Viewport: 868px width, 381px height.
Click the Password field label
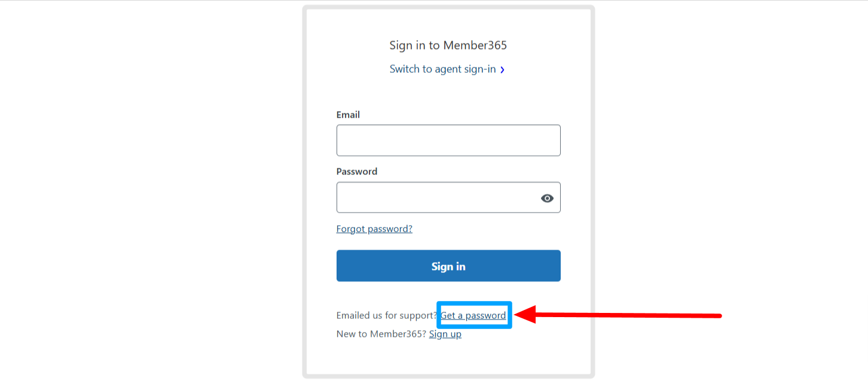pyautogui.click(x=357, y=171)
